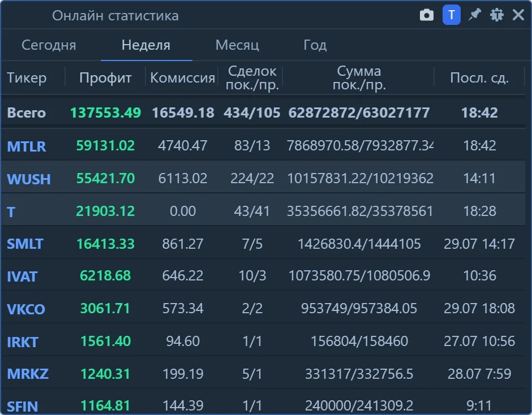Select SFIN profit 1164.81
532x415 pixels.
click(105, 405)
